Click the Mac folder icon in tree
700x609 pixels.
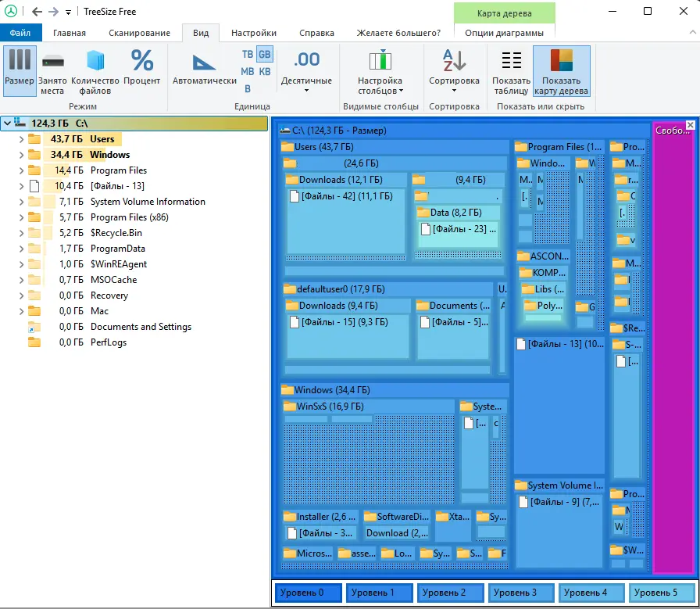pos(34,311)
